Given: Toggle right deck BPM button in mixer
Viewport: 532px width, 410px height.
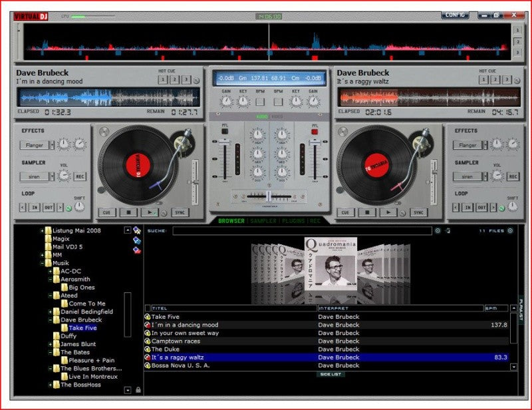Looking at the screenshot, I should point(278,102).
